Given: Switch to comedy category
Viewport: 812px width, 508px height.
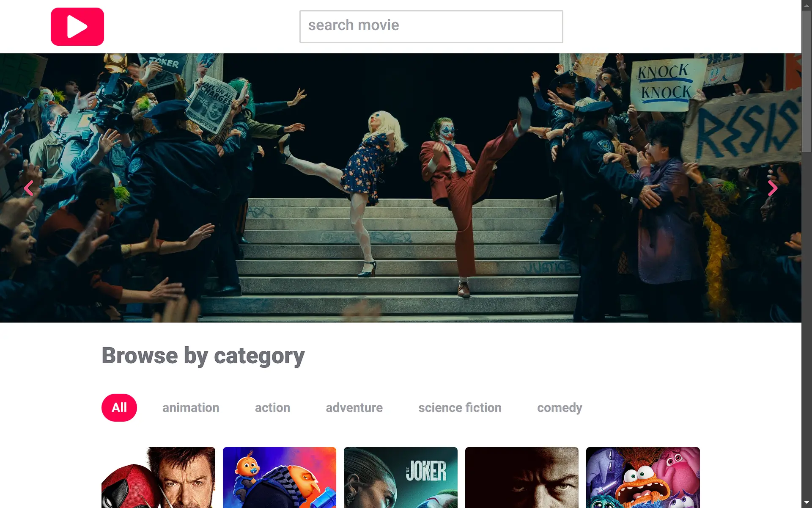Looking at the screenshot, I should pyautogui.click(x=560, y=408).
